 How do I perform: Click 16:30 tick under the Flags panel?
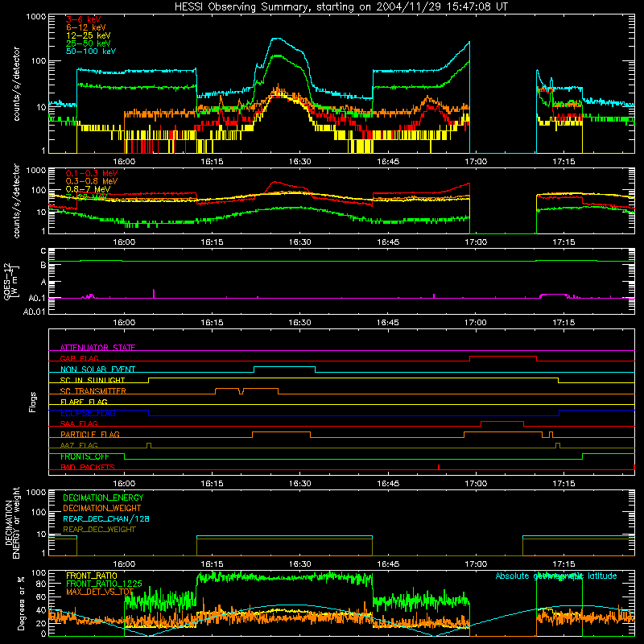(x=299, y=484)
